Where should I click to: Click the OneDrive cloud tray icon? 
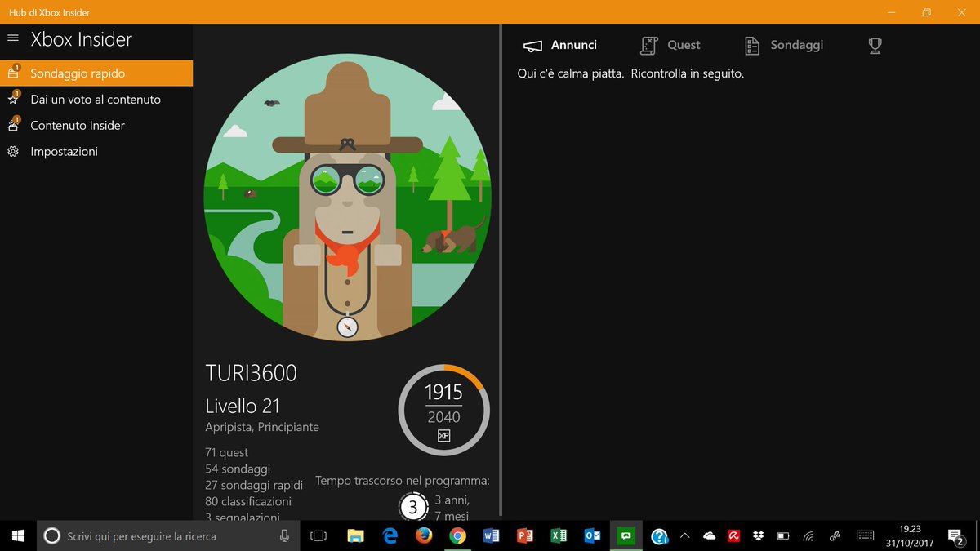[x=709, y=535]
